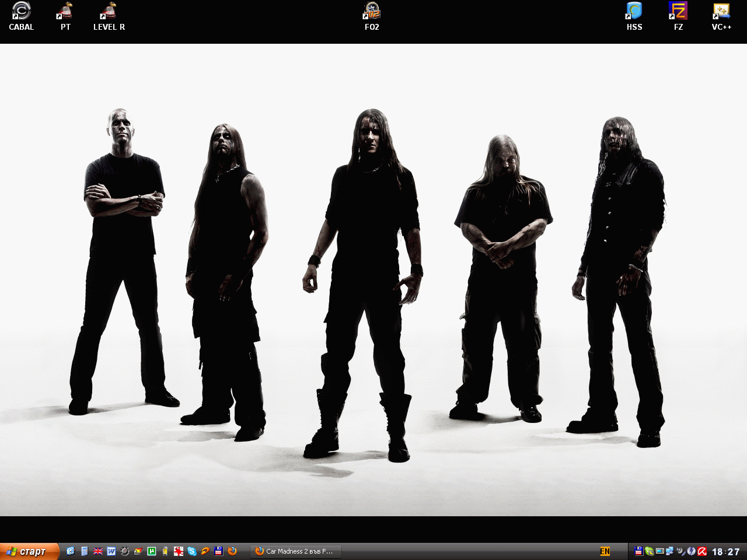Image resolution: width=747 pixels, height=560 pixels.
Task: Launch Skype from Quick Launch
Action: tap(192, 551)
